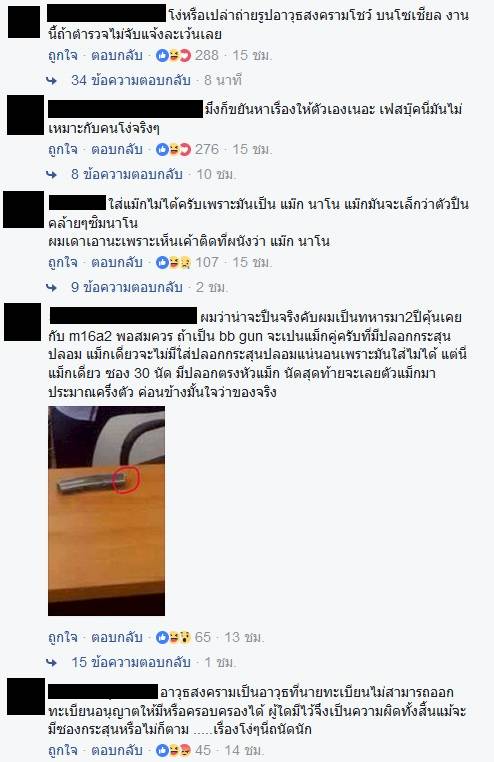Like the first comment via ถูกใจ
Image resolution: width=494 pixels, height=762 pixels.
click(x=63, y=55)
